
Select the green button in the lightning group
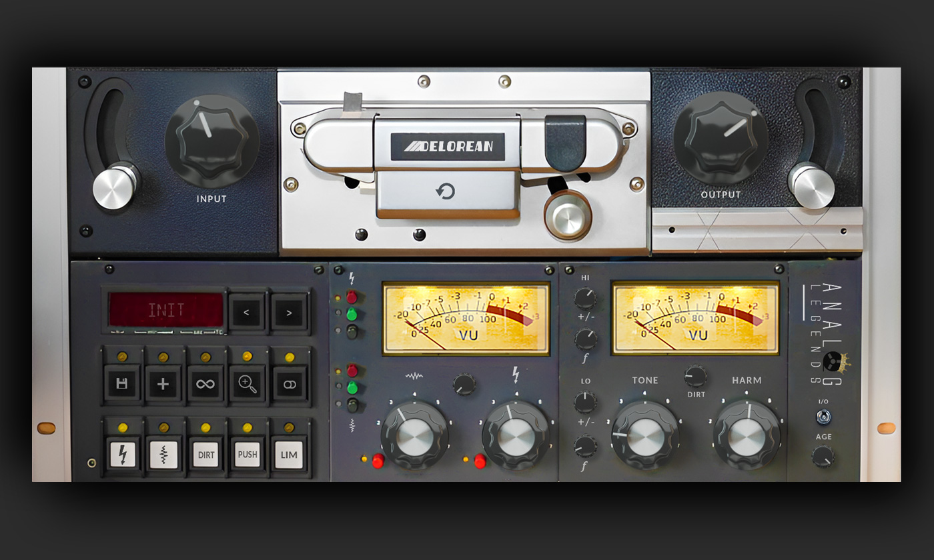352,314
